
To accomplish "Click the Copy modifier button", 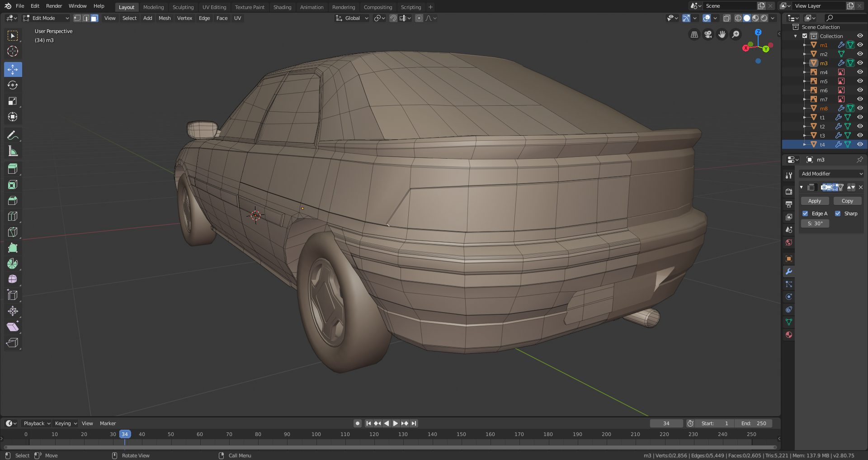I will [847, 201].
